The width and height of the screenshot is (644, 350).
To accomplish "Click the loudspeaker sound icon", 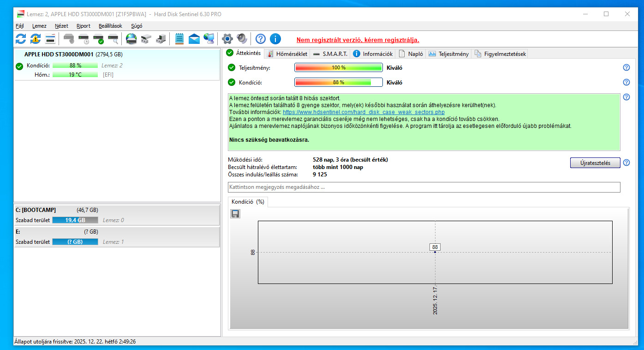I will pos(242,39).
